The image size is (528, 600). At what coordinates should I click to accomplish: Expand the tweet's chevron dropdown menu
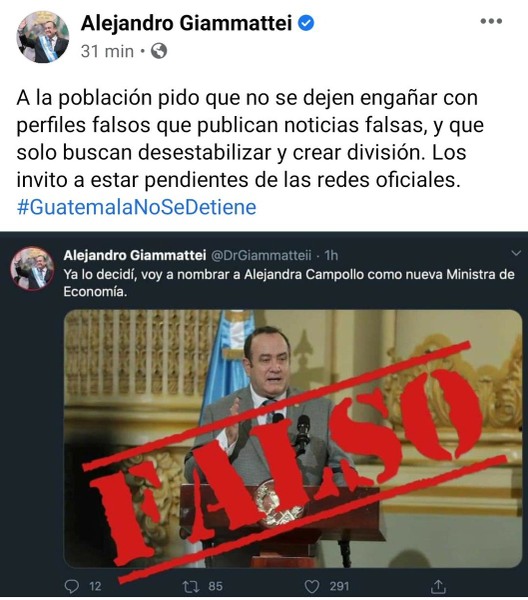(516, 253)
